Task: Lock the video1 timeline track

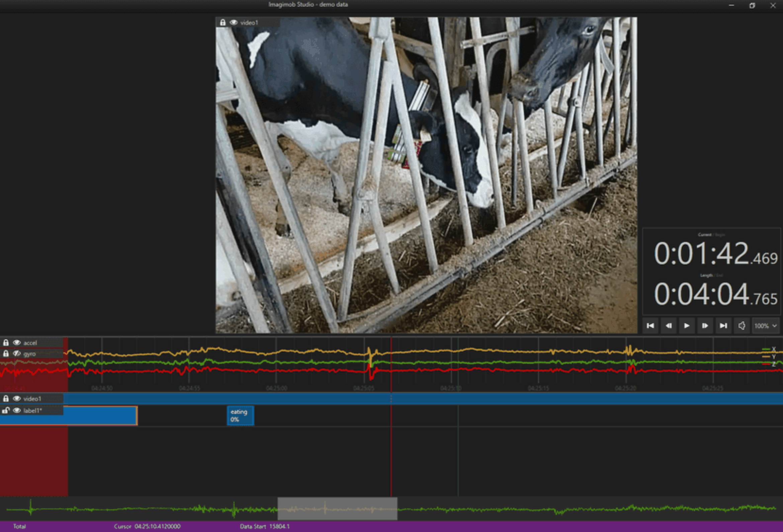Action: (x=6, y=399)
